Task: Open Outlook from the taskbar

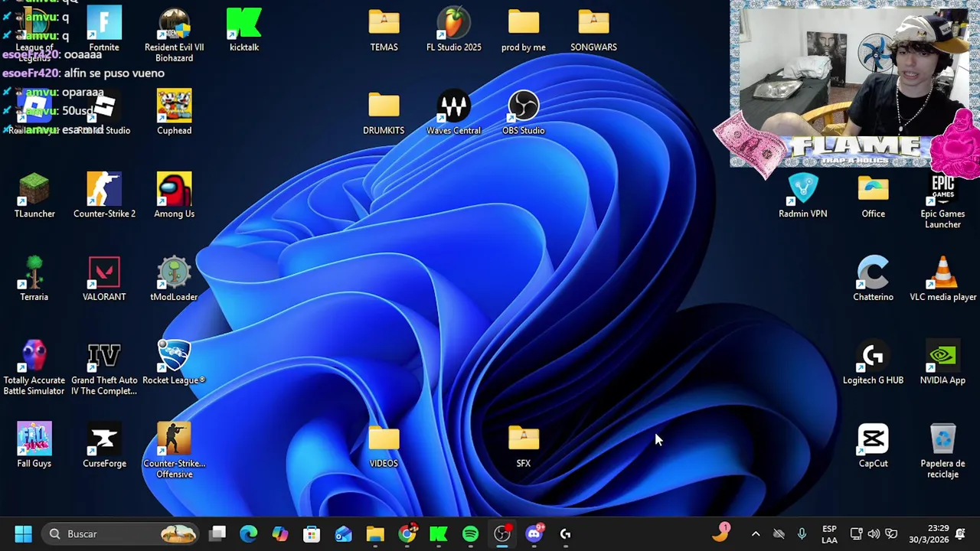Action: point(343,534)
